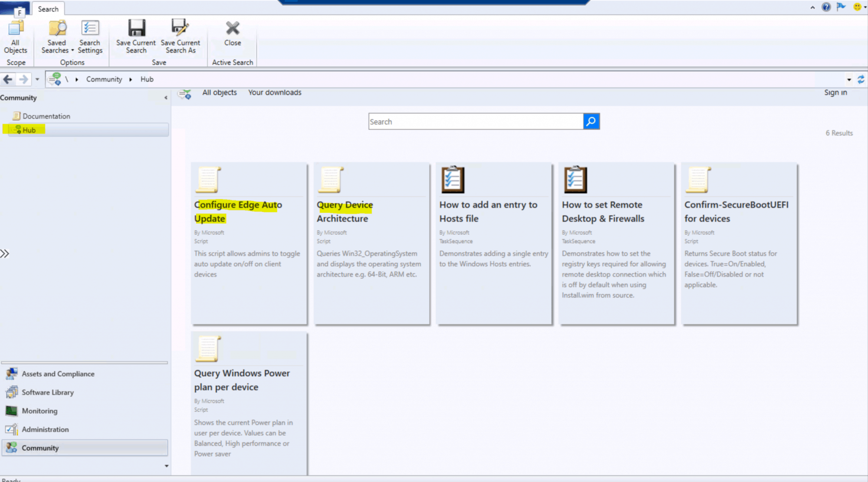Open the Your downloads tab
Image resolution: width=868 pixels, height=482 pixels.
click(x=275, y=92)
